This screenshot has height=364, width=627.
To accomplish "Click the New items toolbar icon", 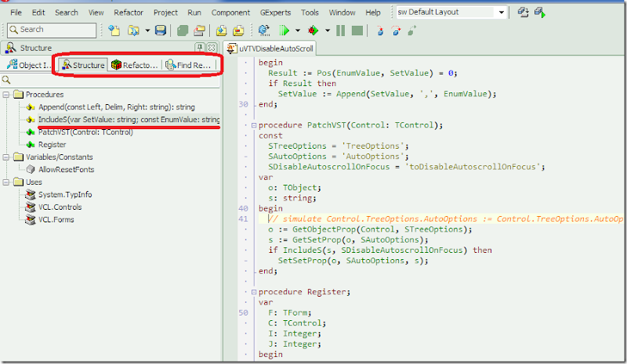I will [114, 31].
